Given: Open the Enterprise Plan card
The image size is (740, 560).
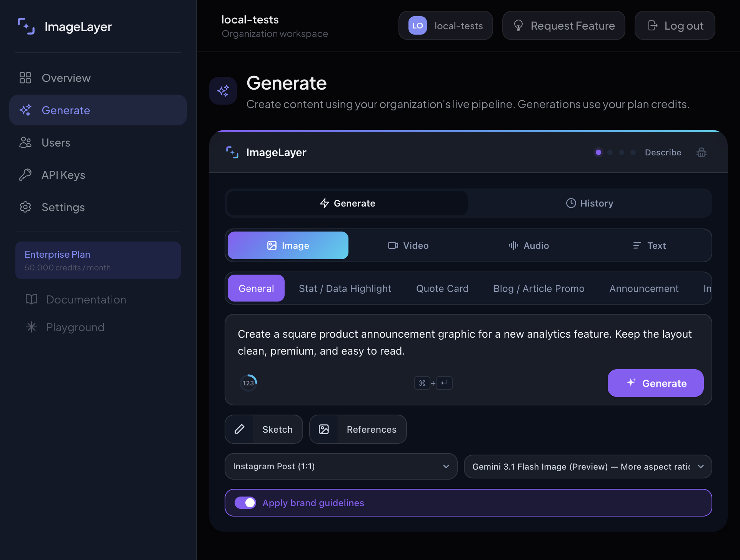Looking at the screenshot, I should [x=98, y=260].
